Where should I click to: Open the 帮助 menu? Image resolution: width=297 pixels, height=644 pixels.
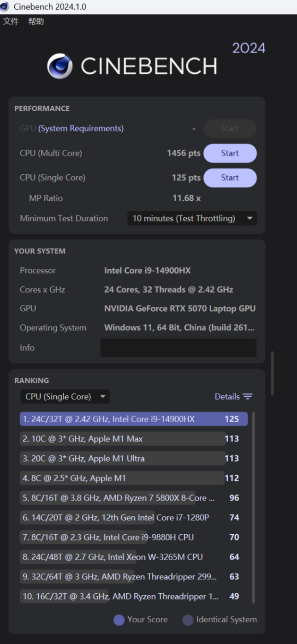coord(36,21)
